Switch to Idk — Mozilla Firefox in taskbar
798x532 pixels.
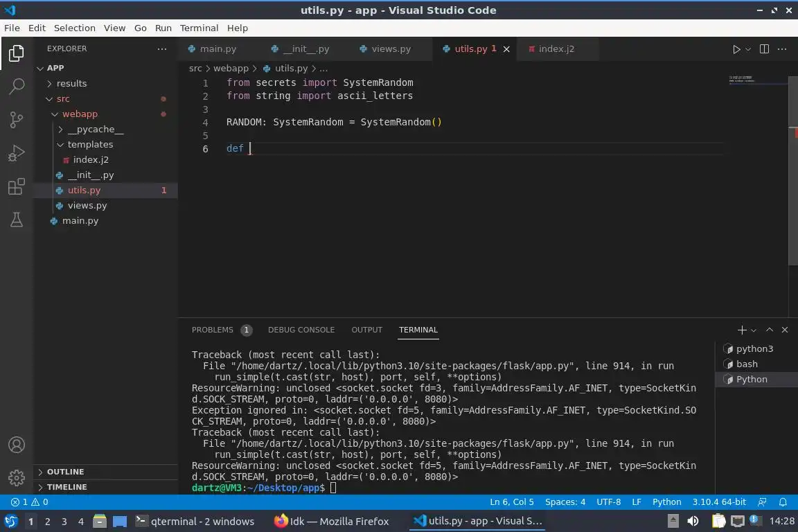click(331, 522)
